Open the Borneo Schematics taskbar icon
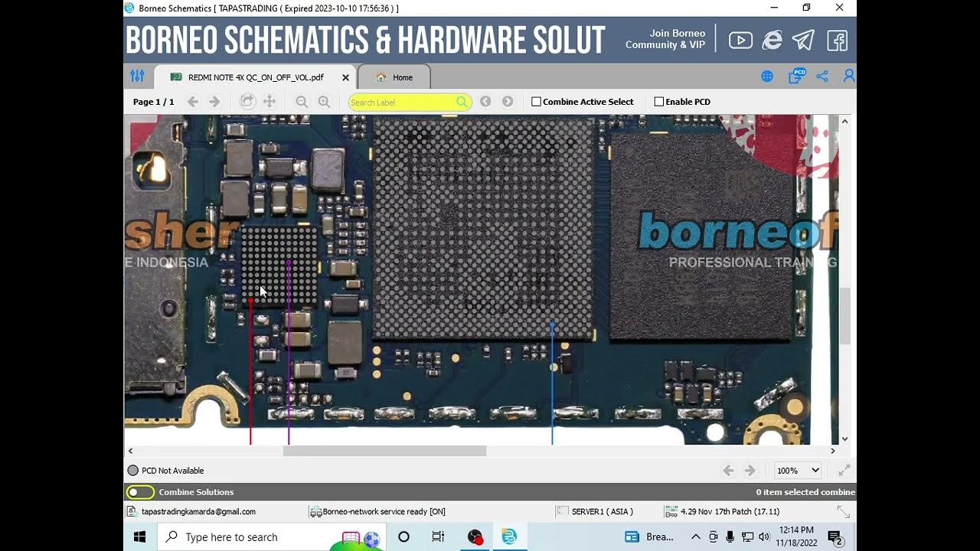980x551 pixels. click(509, 537)
